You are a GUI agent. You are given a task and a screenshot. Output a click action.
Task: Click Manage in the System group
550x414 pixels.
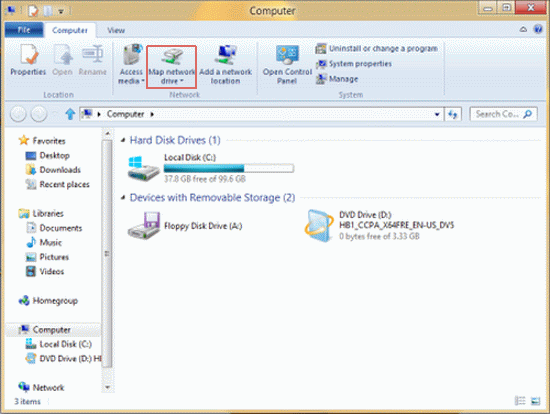pyautogui.click(x=337, y=79)
